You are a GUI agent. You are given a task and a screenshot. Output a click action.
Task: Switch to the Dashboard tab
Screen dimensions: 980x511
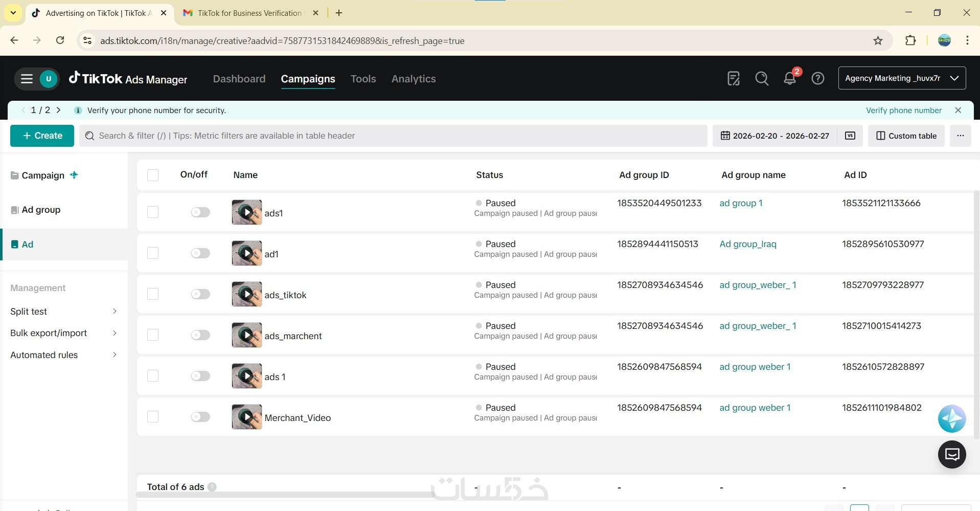pos(239,79)
